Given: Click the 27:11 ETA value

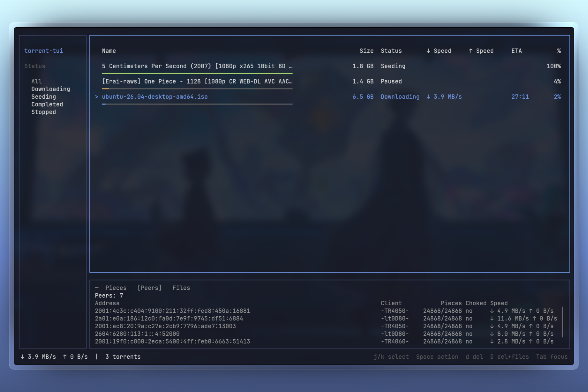Looking at the screenshot, I should (x=520, y=97).
